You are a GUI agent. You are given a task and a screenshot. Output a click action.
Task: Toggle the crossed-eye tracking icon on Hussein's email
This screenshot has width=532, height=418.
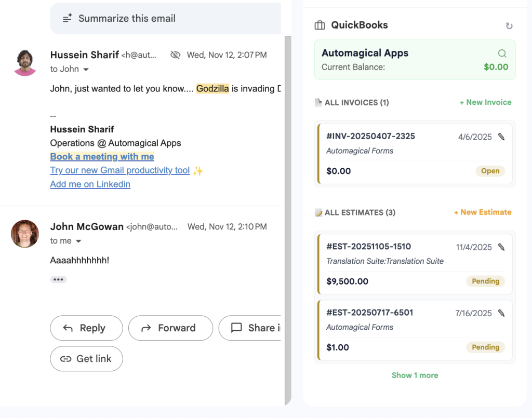[x=175, y=55]
